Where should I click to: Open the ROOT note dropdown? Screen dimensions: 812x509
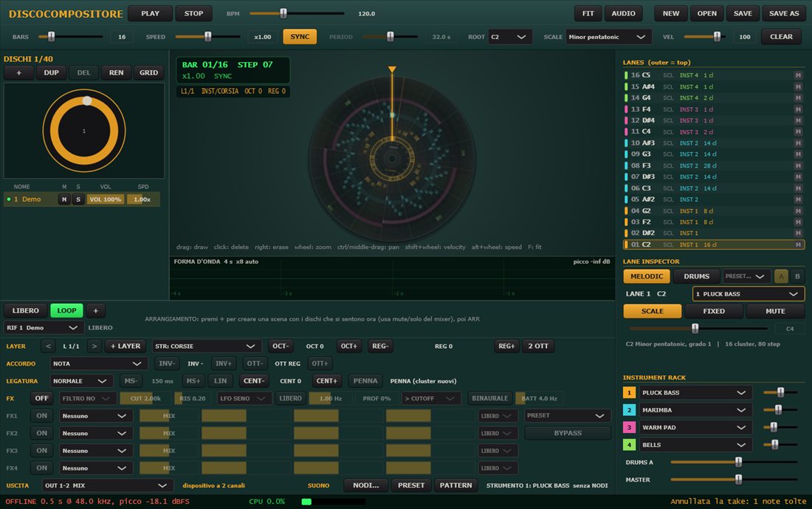coord(510,37)
